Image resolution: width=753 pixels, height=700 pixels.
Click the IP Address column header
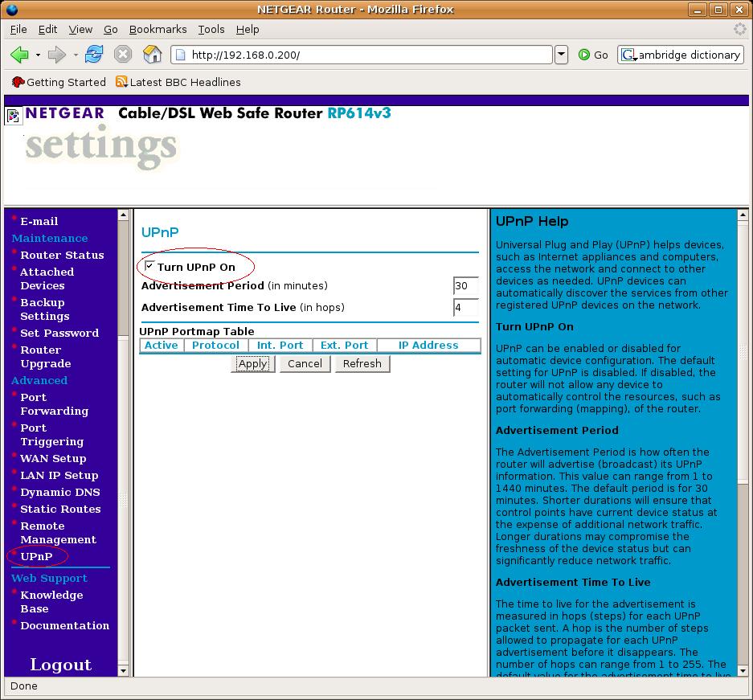pos(428,346)
